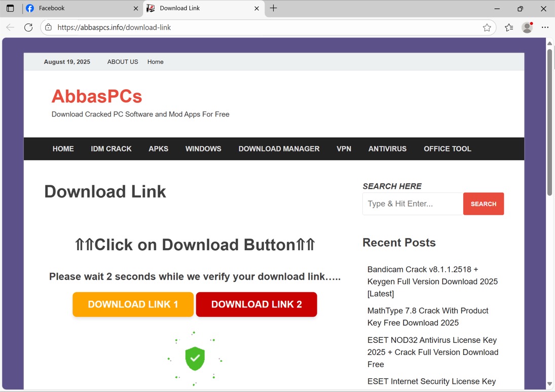Open the IDM CRACK menu item
This screenshot has width=555, height=392.
coord(111,149)
